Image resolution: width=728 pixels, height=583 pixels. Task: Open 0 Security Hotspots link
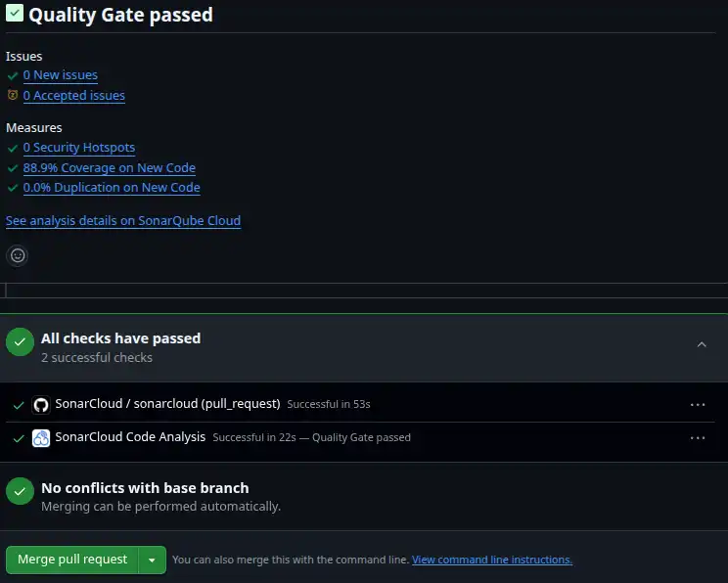(79, 148)
